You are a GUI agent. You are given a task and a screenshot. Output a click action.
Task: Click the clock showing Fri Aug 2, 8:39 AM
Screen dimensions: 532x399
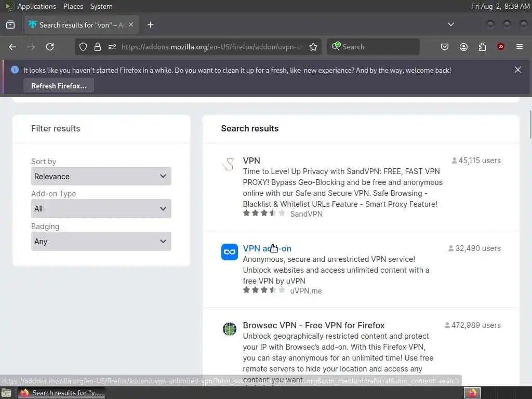pos(500,6)
